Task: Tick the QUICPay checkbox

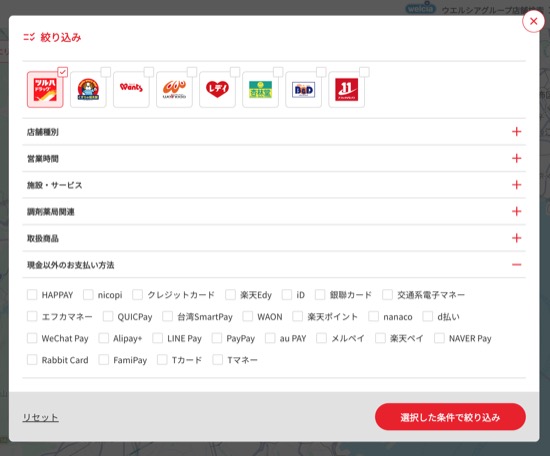Action: [x=108, y=316]
